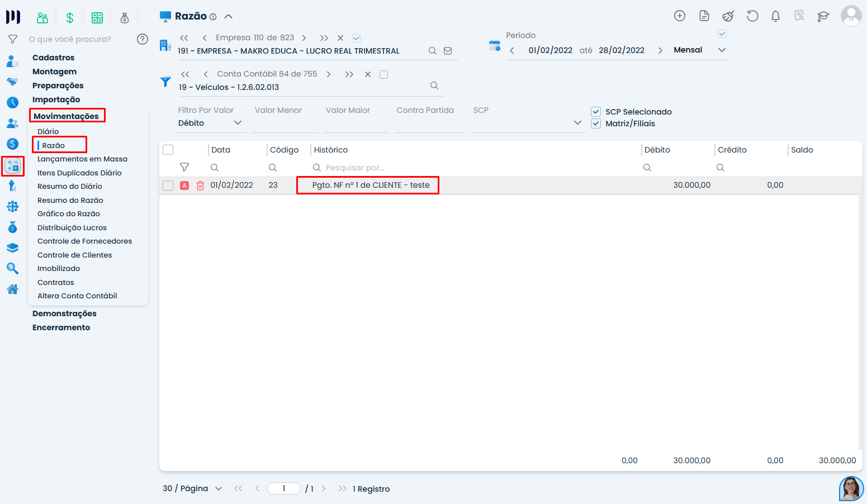
Task: Open the handshake sidebar icon
Action: click(12, 82)
